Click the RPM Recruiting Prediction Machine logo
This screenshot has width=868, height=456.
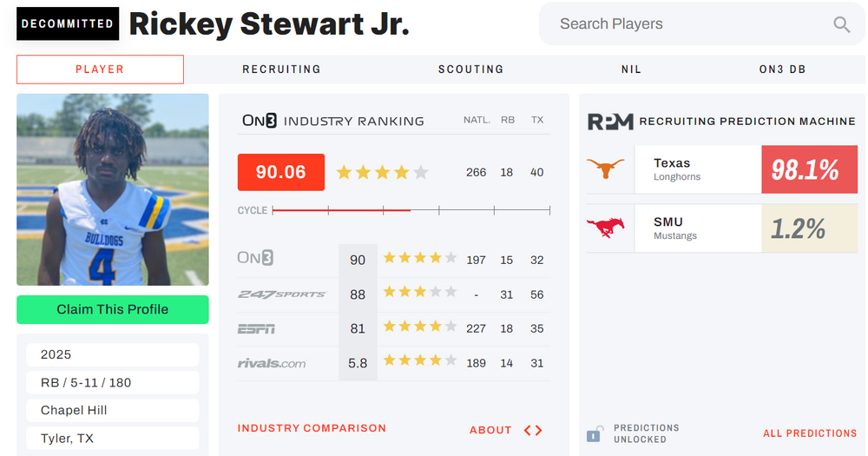(x=610, y=122)
